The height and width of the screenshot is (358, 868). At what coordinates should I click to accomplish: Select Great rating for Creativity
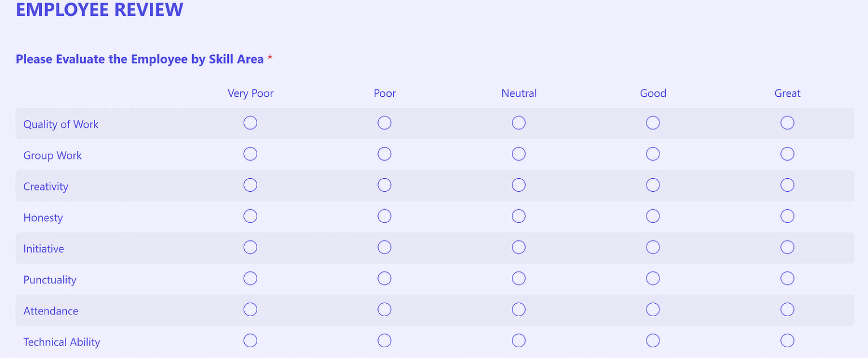pos(787,185)
